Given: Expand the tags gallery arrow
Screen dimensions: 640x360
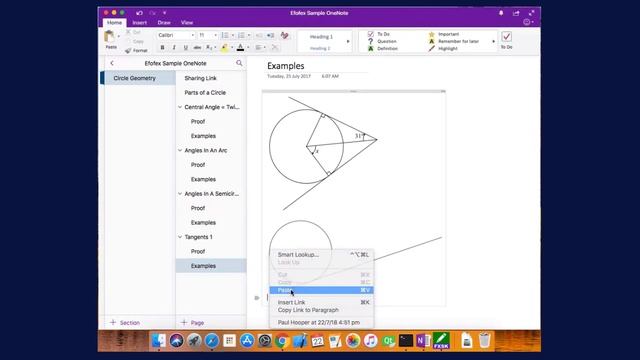Looking at the screenshot, I should 493,41.
